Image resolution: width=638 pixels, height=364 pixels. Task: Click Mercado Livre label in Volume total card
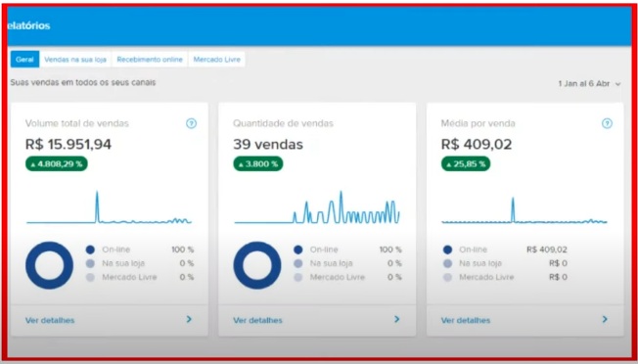(x=129, y=277)
